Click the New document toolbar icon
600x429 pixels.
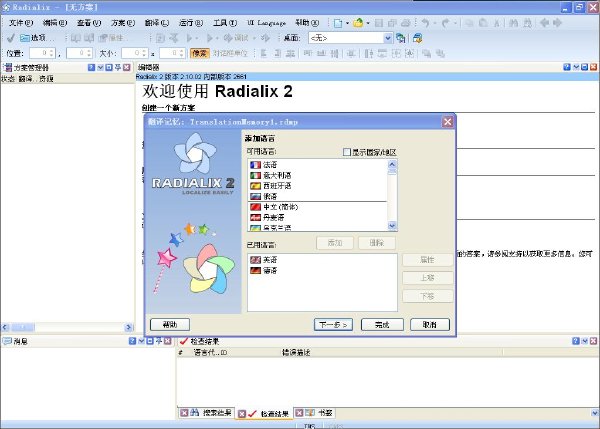(338, 23)
